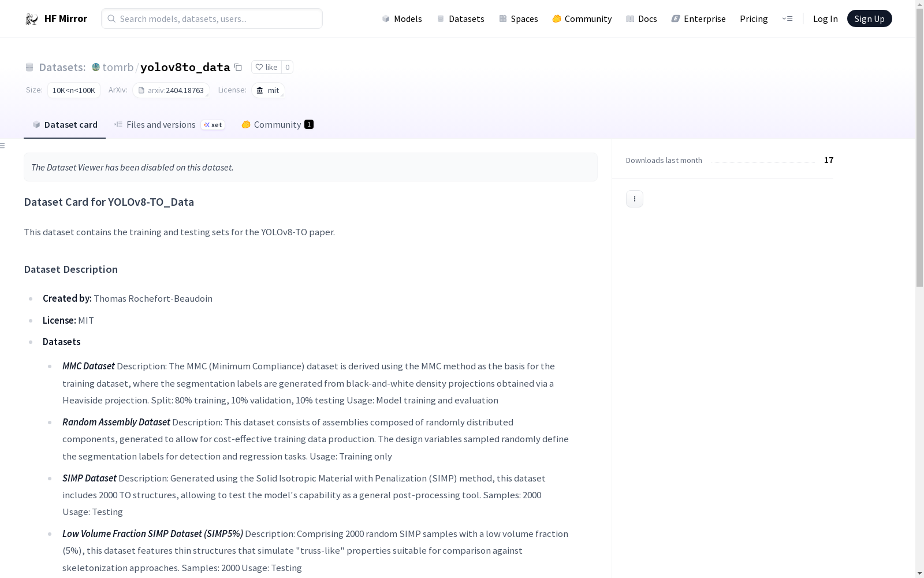
Task: Click the 'Downloads last month' label
Action: 664,160
